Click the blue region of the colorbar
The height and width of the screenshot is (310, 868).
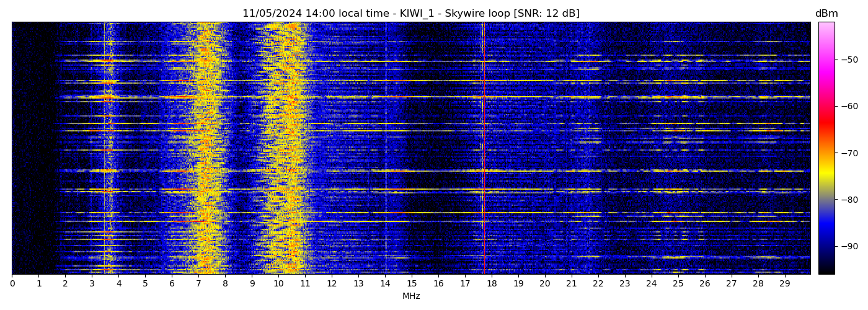pos(826,229)
